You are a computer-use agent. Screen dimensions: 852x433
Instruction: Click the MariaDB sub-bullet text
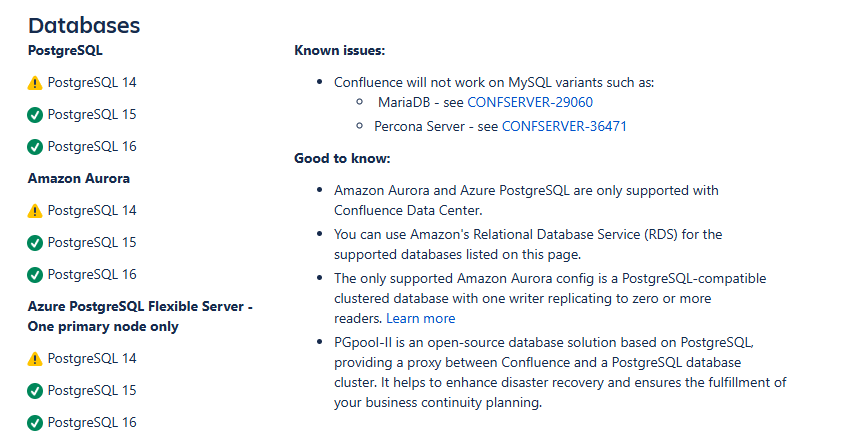click(485, 102)
